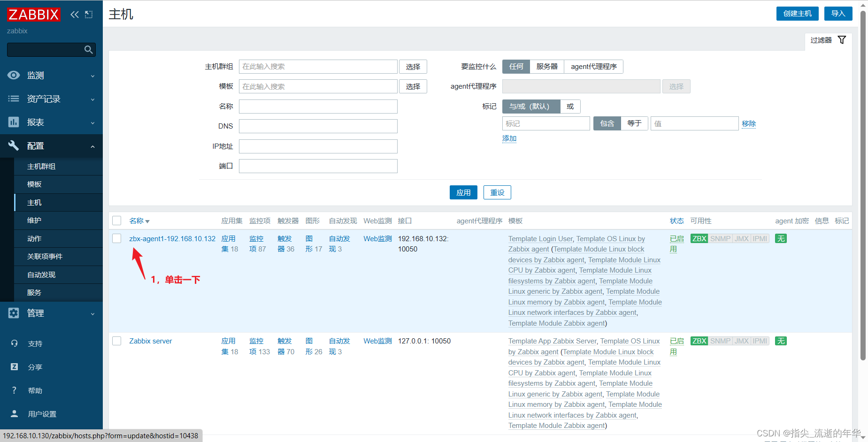Expand the 报表 menu chevron

pyautogui.click(x=92, y=123)
